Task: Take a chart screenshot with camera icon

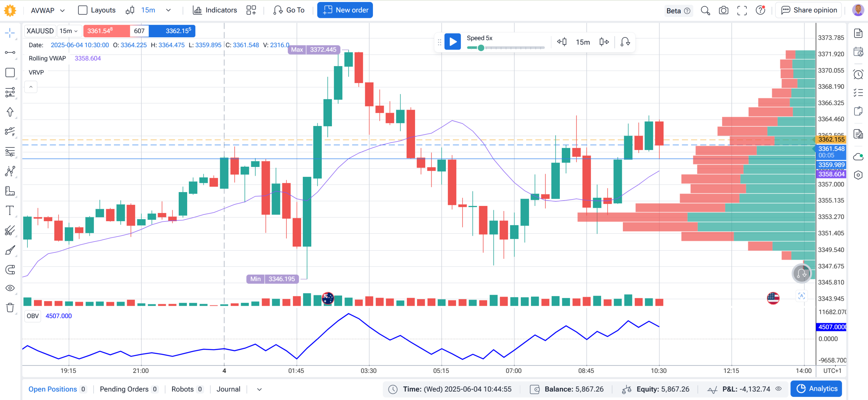Action: click(724, 10)
